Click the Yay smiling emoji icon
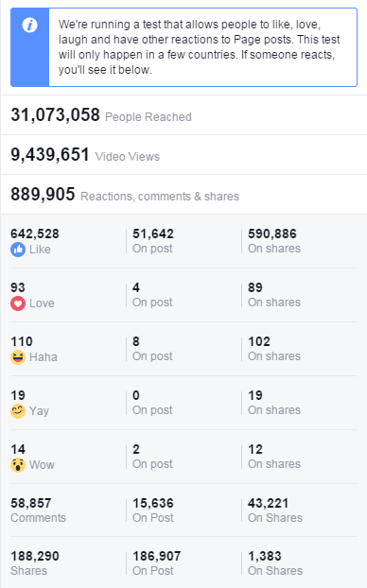 [18, 411]
